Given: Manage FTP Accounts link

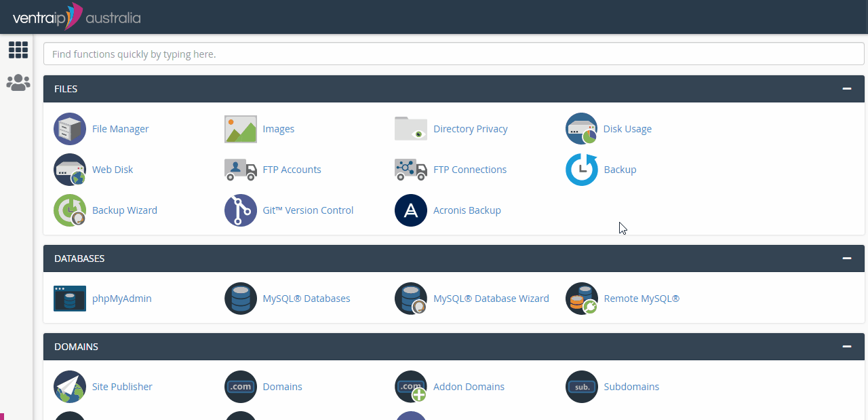Looking at the screenshot, I should click(292, 170).
